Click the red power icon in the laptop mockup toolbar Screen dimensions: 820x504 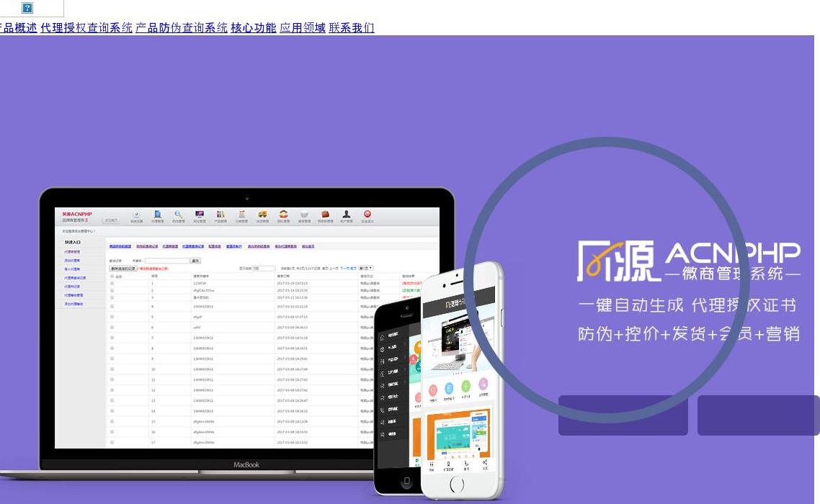(367, 215)
